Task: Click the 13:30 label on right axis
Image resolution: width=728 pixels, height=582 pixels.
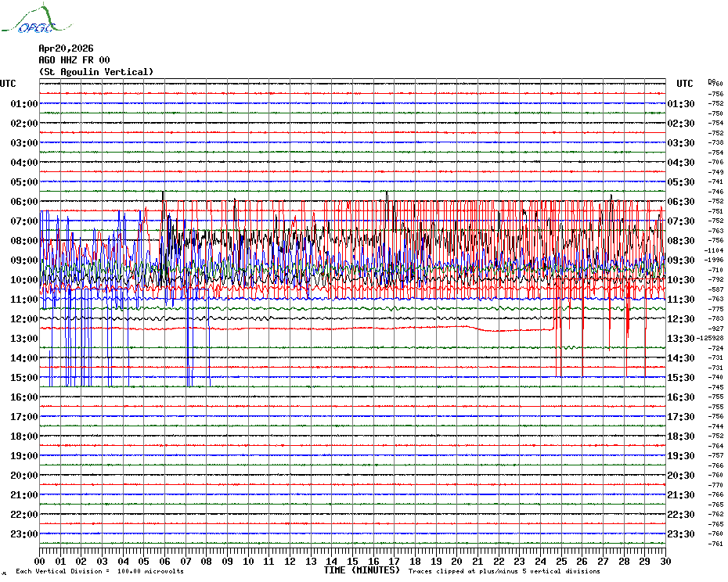Action: [x=681, y=339]
